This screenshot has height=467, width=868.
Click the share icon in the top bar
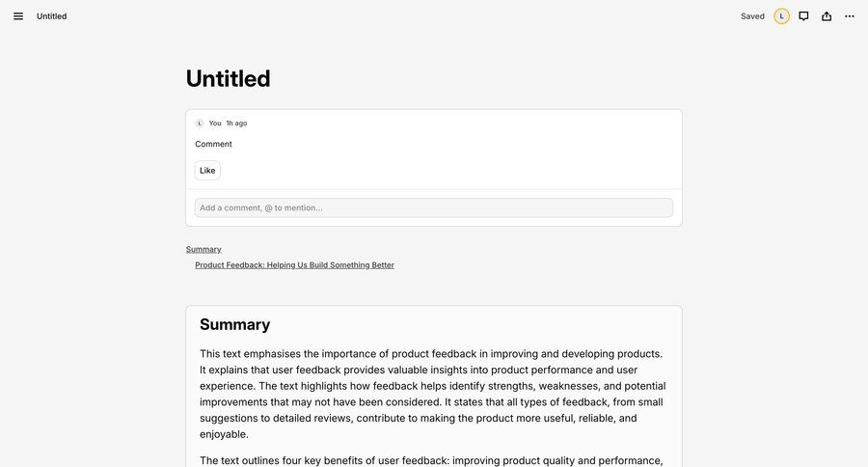(827, 16)
